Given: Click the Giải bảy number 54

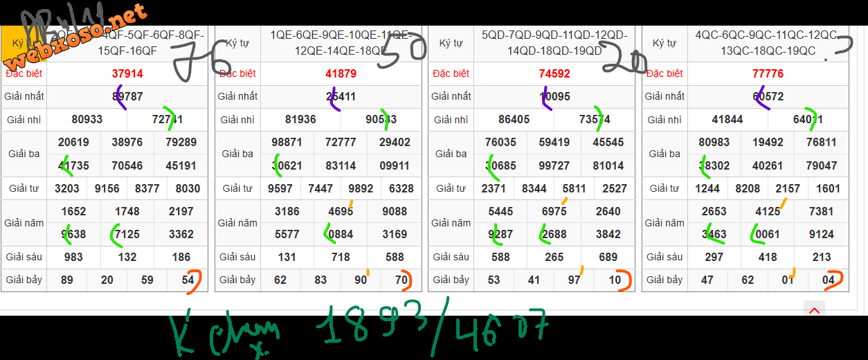Looking at the screenshot, I should pyautogui.click(x=188, y=280).
